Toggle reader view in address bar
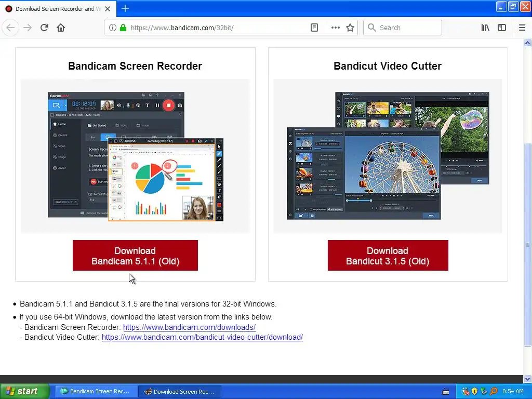The width and height of the screenshot is (532, 399). coord(314,28)
